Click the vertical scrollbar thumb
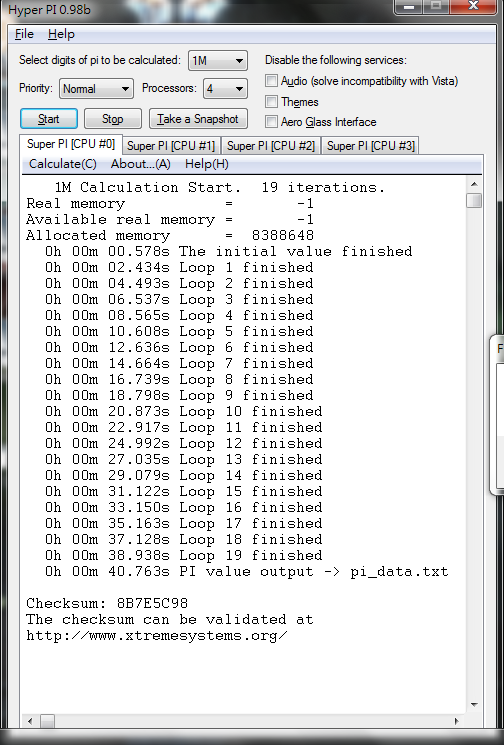Screen dimensions: 504x745 coord(474,200)
